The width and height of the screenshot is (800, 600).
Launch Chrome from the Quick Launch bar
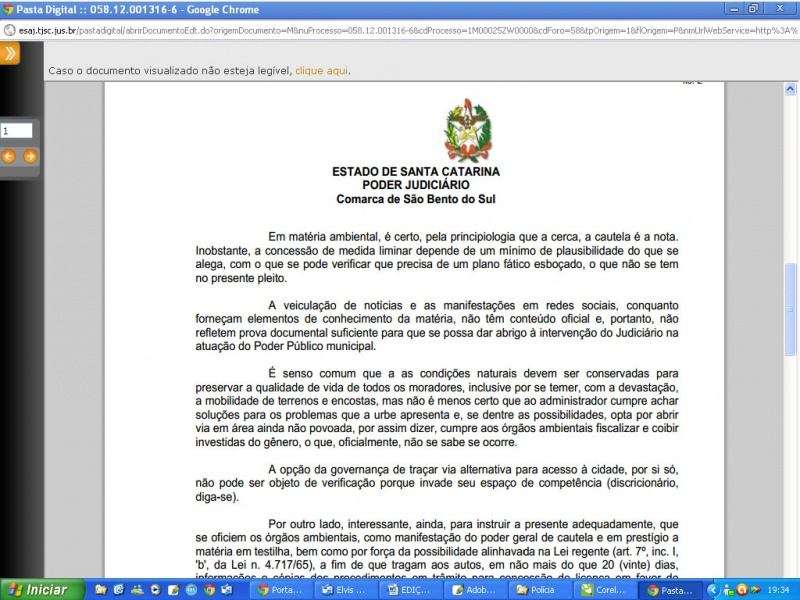click(209, 590)
